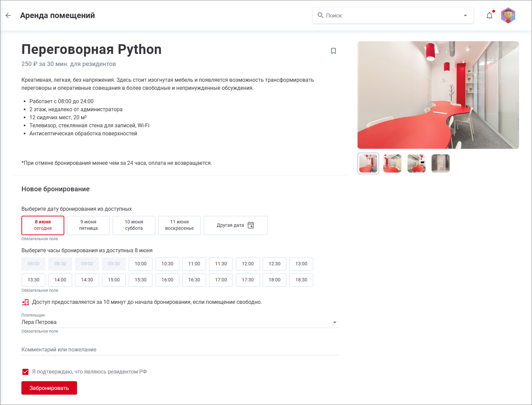This screenshot has height=405, width=532.
Task: Click the disabled 08:30 slot
Action: tap(60, 264)
